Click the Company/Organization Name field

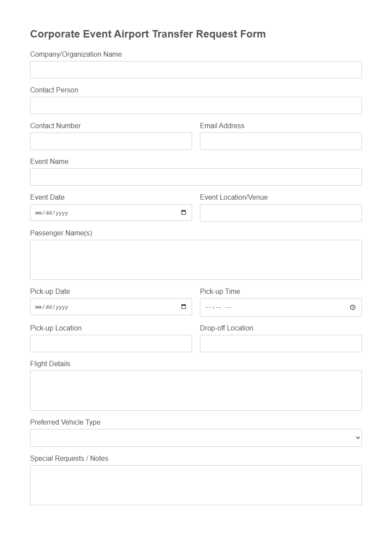point(196,69)
